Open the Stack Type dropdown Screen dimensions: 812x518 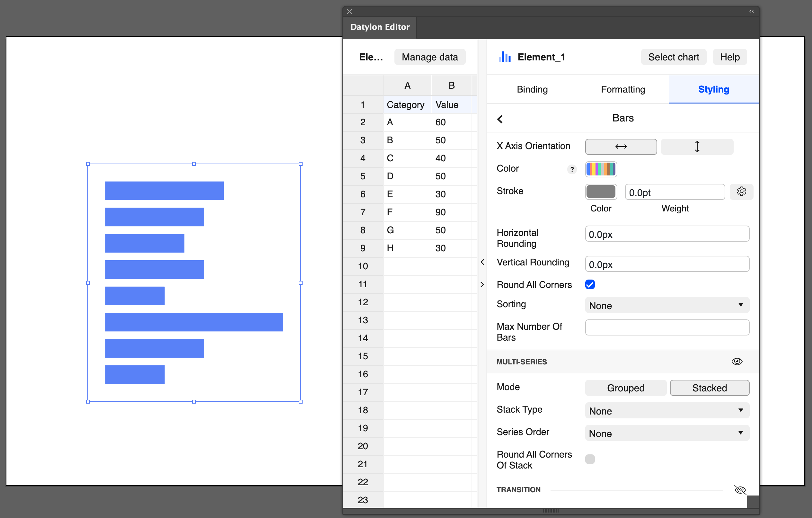tap(667, 411)
